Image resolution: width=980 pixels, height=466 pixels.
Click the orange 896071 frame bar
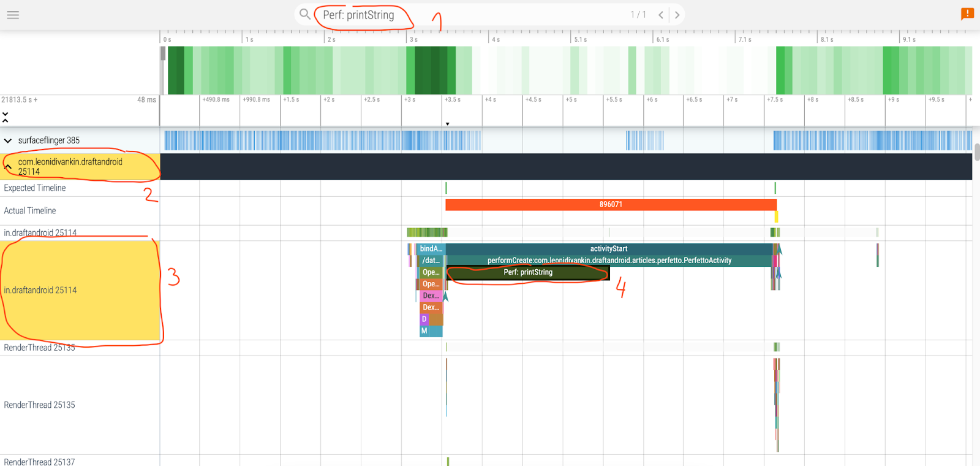click(610, 205)
